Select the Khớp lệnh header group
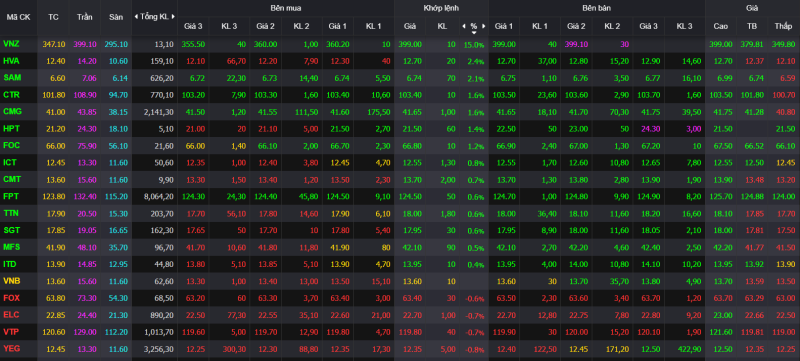This screenshot has width=800, height=361. click(441, 8)
